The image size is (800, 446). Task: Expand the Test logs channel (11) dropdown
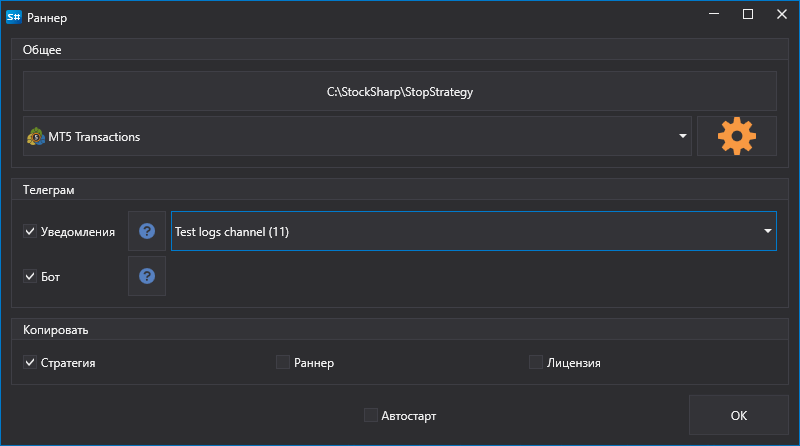pyautogui.click(x=767, y=231)
